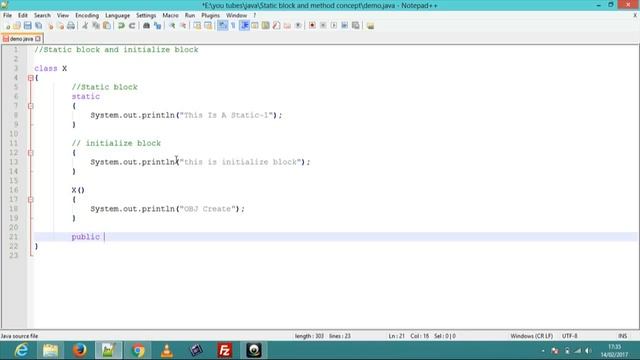Screen dimensions: 640x360
Task: Save the current file with the toolbar icon
Action: pyautogui.click(x=28, y=26)
